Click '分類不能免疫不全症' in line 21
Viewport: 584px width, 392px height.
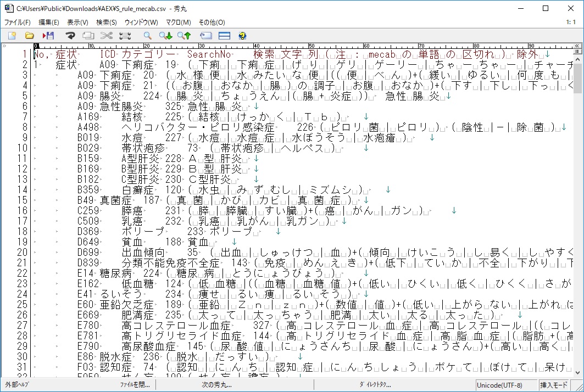[170, 263]
